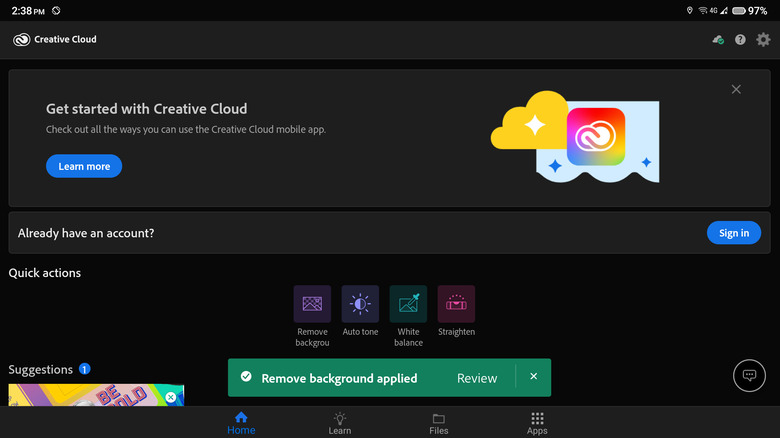Screen dimensions: 780x438
Task: Open the help question mark icon
Action: (740, 40)
